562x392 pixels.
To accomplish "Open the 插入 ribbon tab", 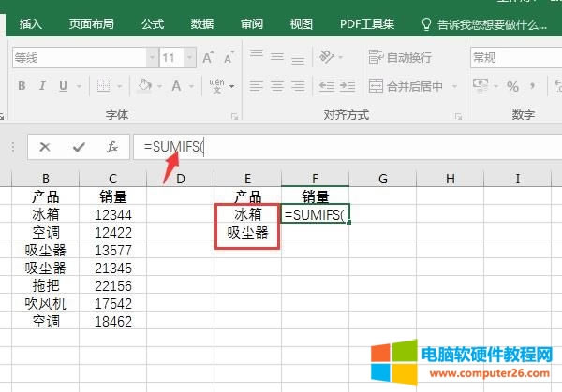I will pos(31,23).
